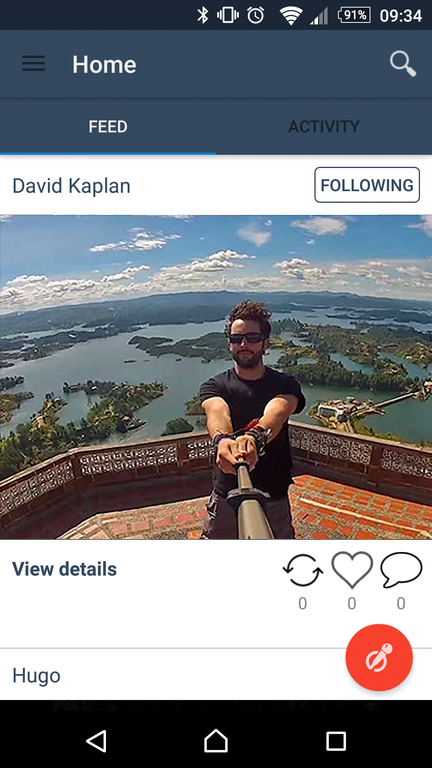Tap the search magnifier icon

coord(403,64)
